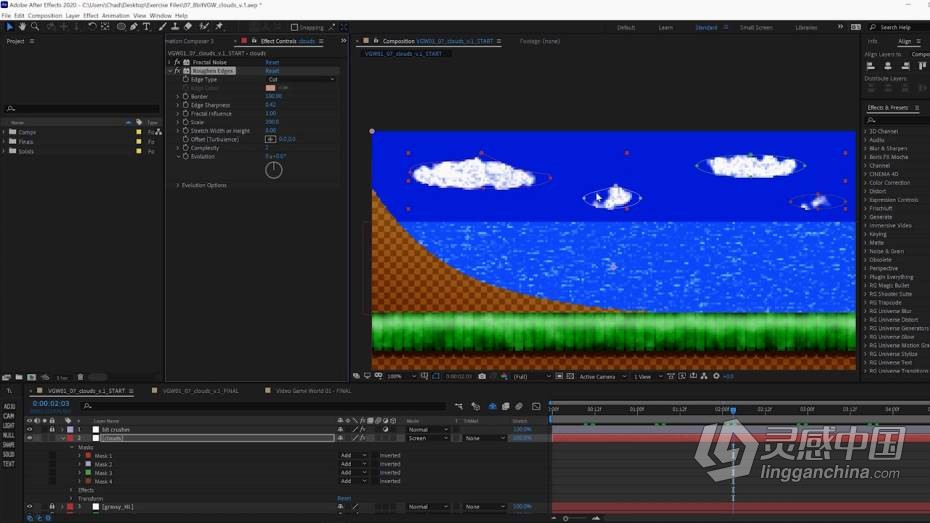
Task: Select the Type text tool
Action: tap(146, 27)
